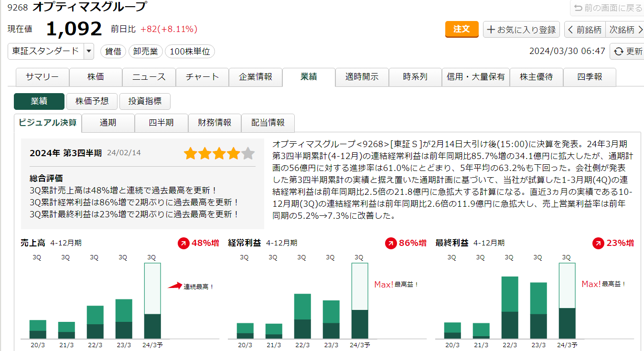Click the stock price 1,092

(74, 29)
